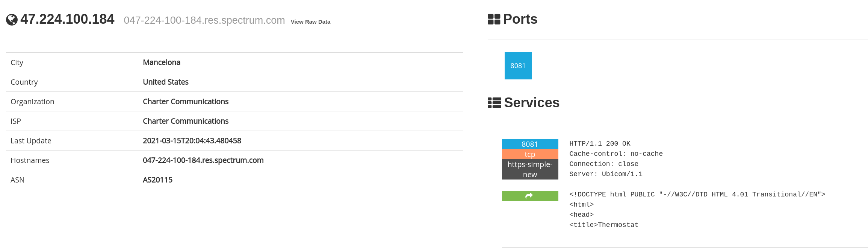Click the Server: Ubicom/1.1 header line
The width and height of the screenshot is (868, 248).
point(606,174)
